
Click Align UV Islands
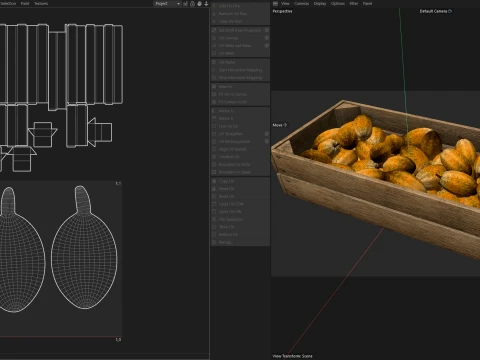click(x=240, y=149)
